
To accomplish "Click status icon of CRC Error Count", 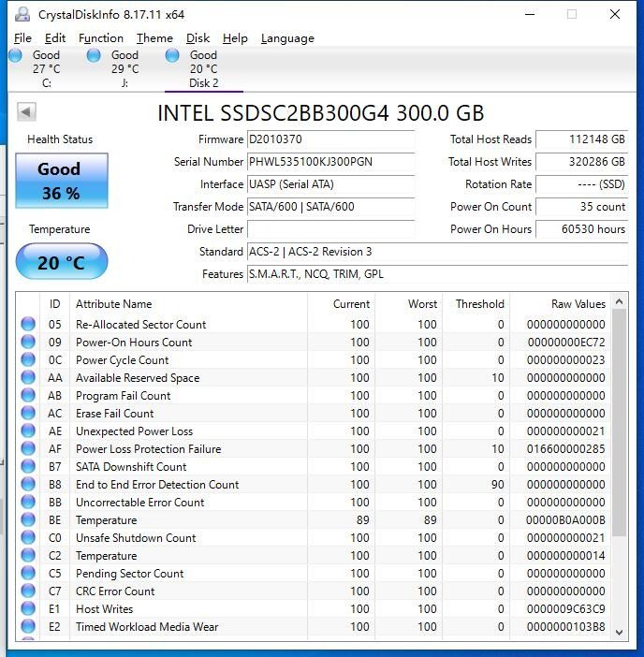I will tap(28, 591).
